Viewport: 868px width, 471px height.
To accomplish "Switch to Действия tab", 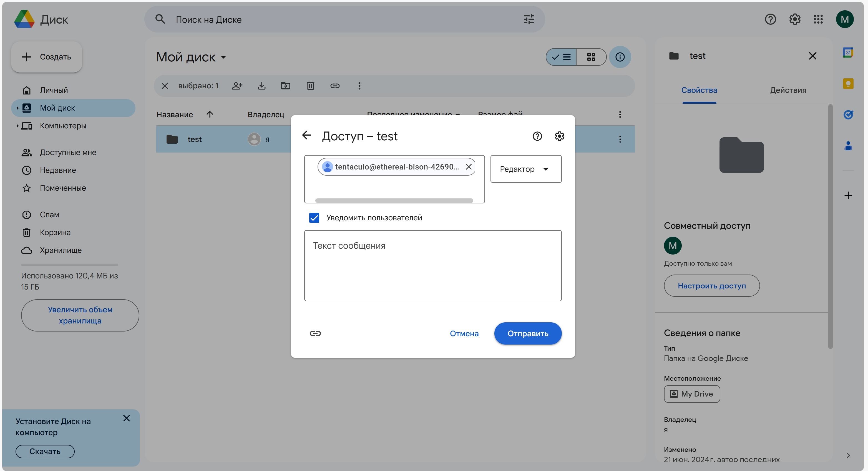I will [x=788, y=90].
